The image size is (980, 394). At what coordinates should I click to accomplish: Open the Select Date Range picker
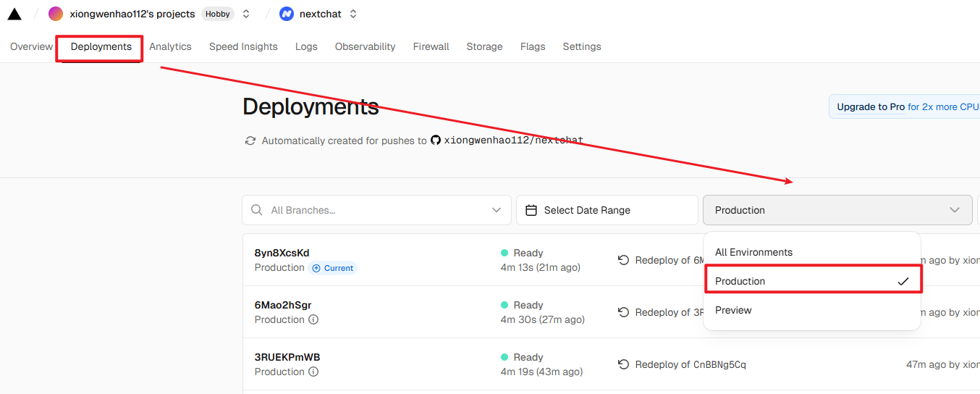607,210
